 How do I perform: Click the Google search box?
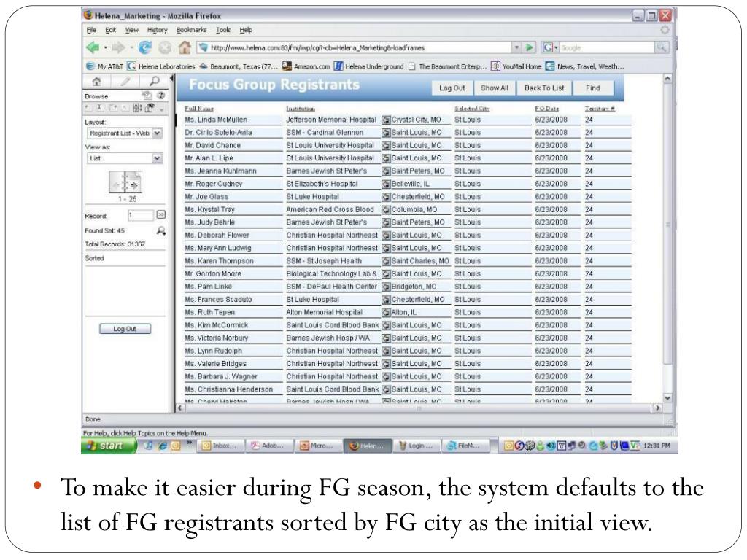click(607, 47)
